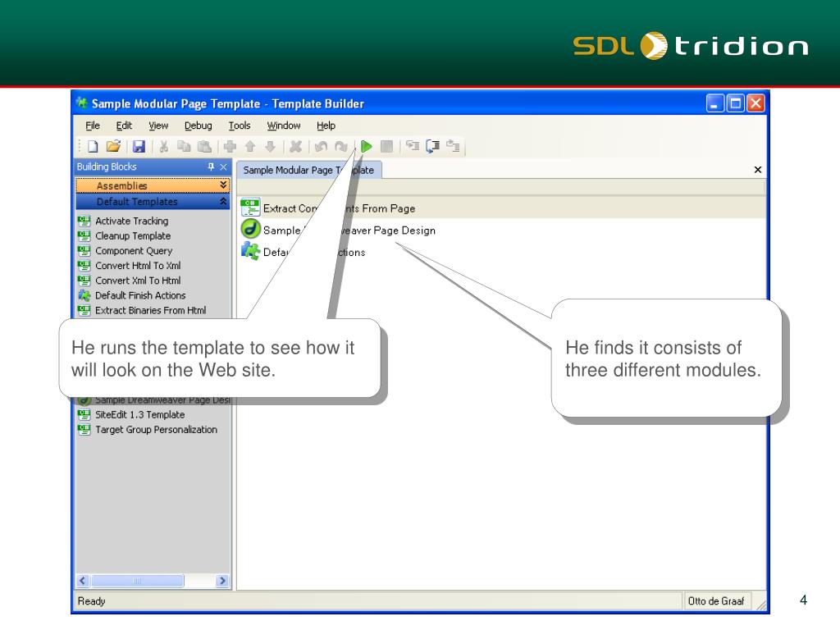Save template with the floppy disk icon
Screen dimensions: 840x630
click(x=139, y=146)
